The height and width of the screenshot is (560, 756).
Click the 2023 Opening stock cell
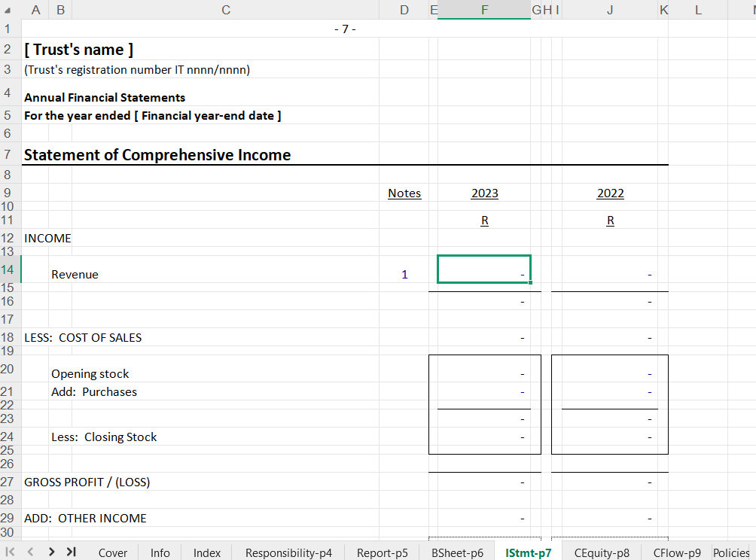484,374
